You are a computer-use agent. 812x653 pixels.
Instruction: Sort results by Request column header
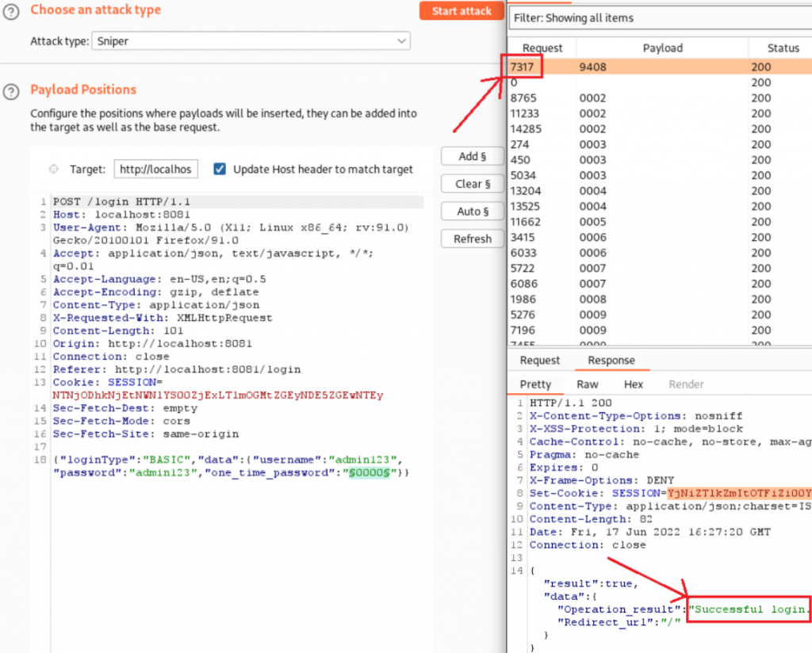[x=542, y=48]
